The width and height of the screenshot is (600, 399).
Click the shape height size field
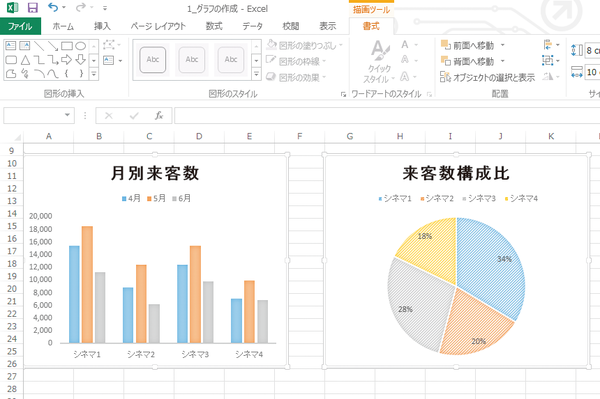click(x=592, y=50)
